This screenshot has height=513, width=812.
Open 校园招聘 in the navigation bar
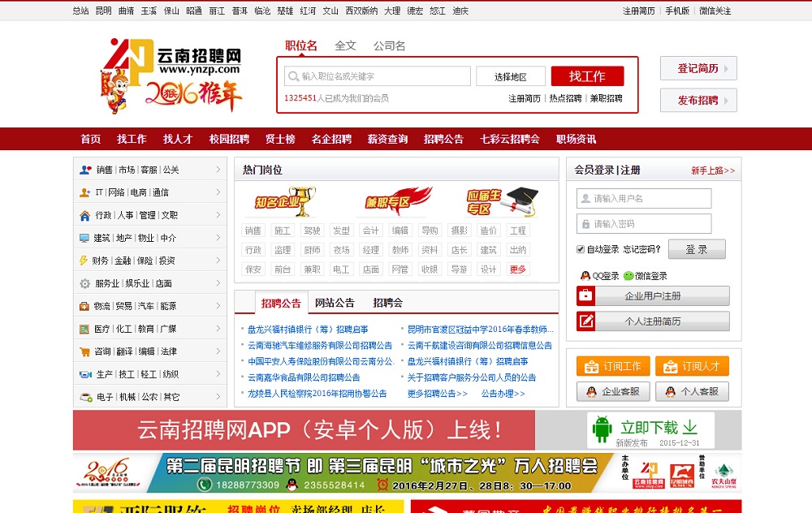tap(229, 139)
